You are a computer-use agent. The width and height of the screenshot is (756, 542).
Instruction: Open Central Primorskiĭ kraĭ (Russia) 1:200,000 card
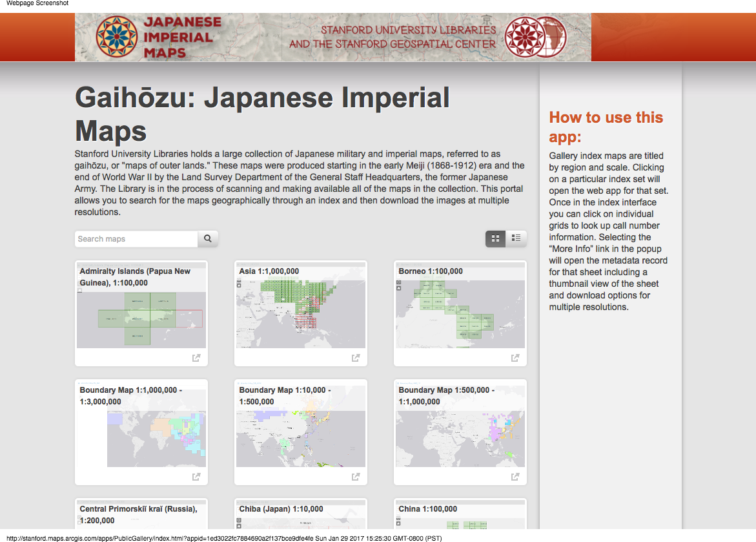pos(141,514)
